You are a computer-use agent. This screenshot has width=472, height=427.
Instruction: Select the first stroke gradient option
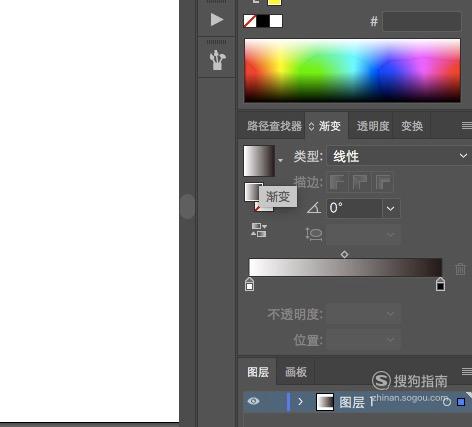(x=337, y=182)
